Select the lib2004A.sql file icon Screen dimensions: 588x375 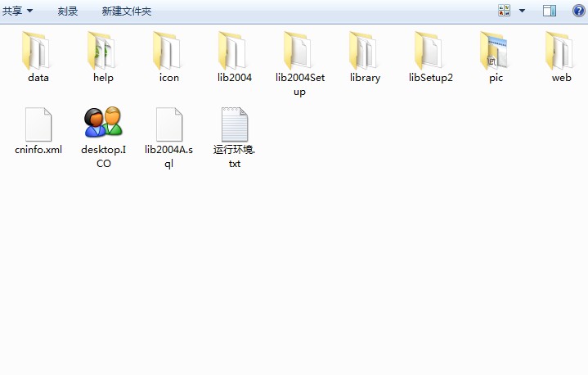coord(169,124)
